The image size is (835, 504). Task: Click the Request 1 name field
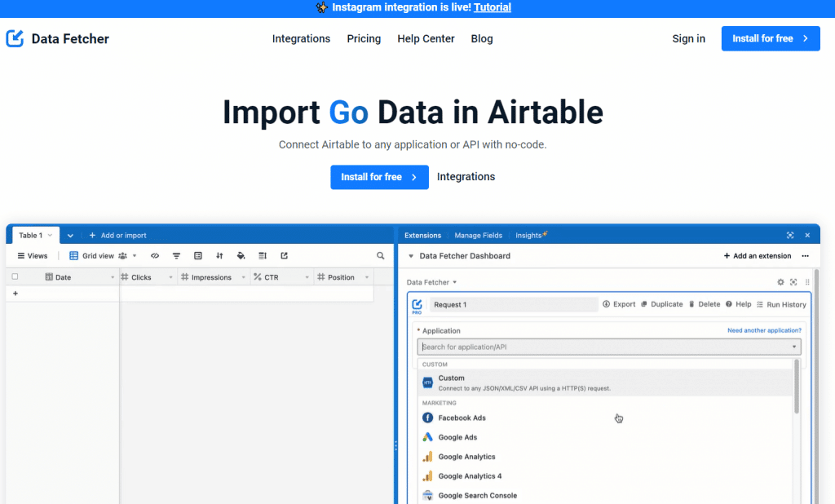pos(514,305)
